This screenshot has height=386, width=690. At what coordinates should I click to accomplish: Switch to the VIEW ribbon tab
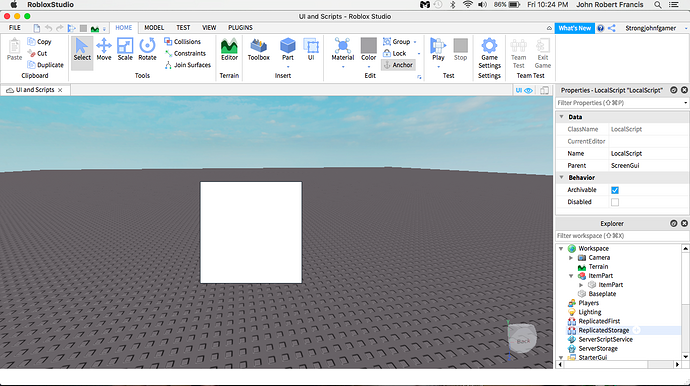coord(209,27)
